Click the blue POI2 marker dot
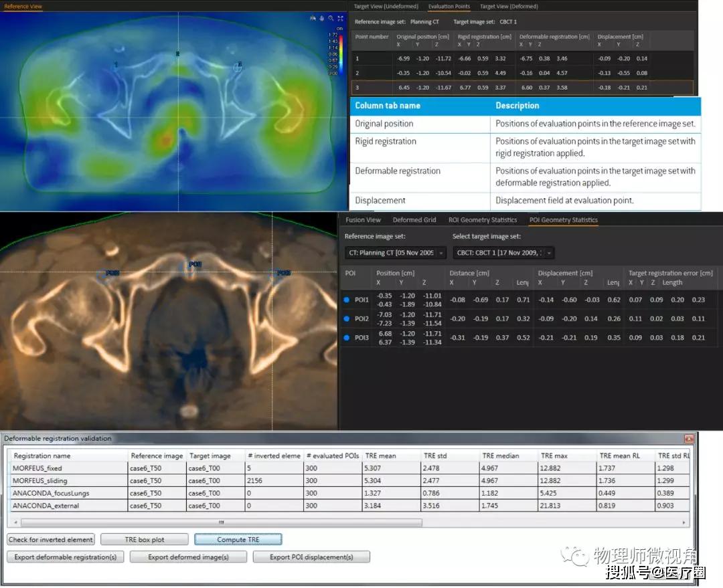Viewport: 723px width, 588px height. click(347, 318)
